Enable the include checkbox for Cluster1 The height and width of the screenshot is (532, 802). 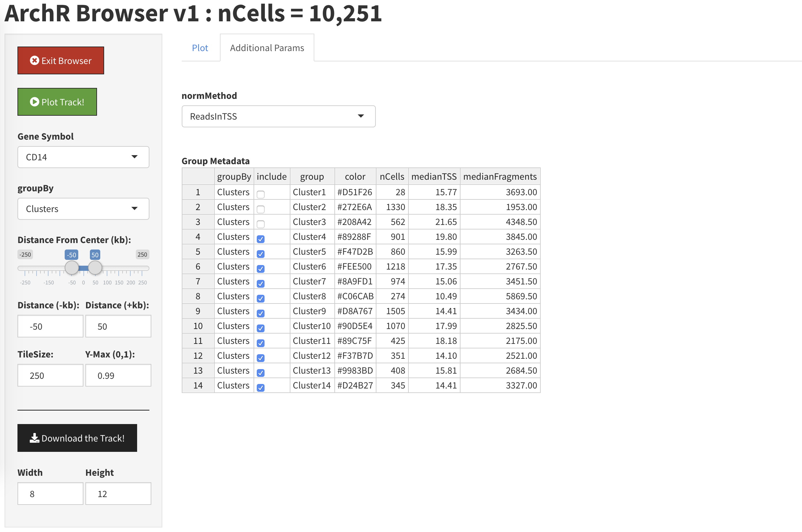point(261,195)
